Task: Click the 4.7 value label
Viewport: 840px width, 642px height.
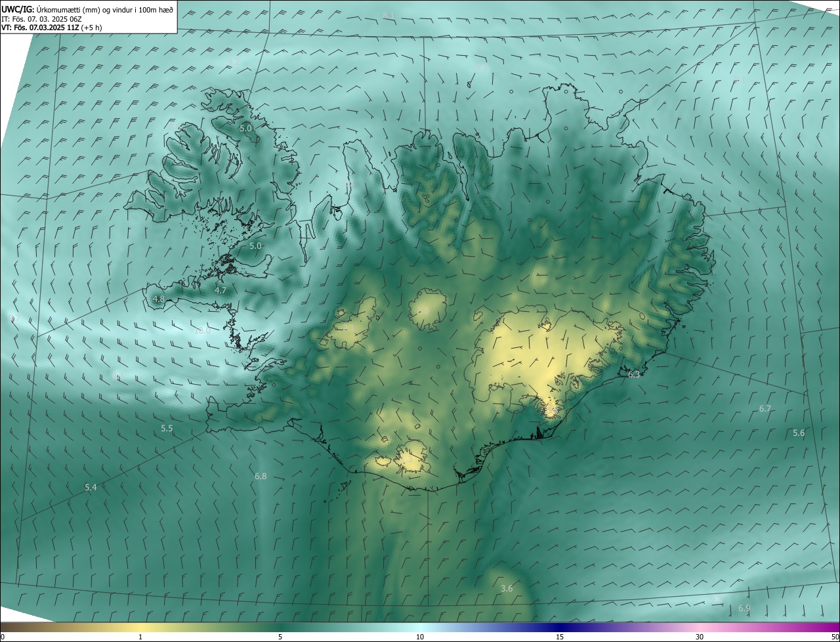Action: click(x=220, y=290)
